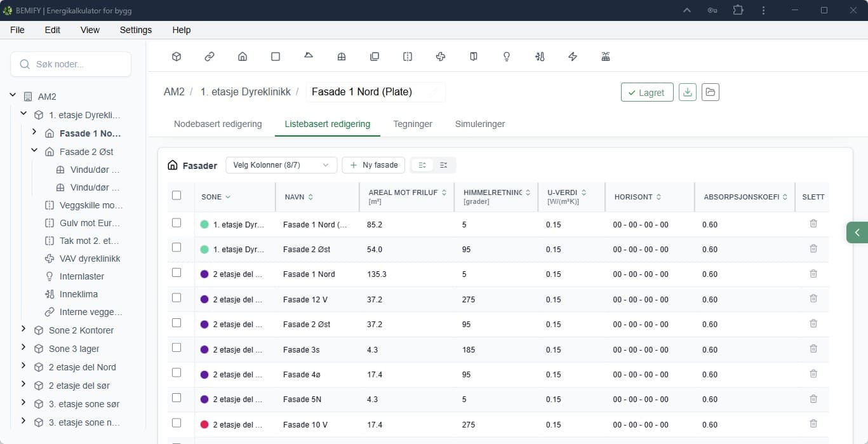The height and width of the screenshot is (444, 868).
Task: Select the house facade icon in toolbar
Action: click(243, 57)
